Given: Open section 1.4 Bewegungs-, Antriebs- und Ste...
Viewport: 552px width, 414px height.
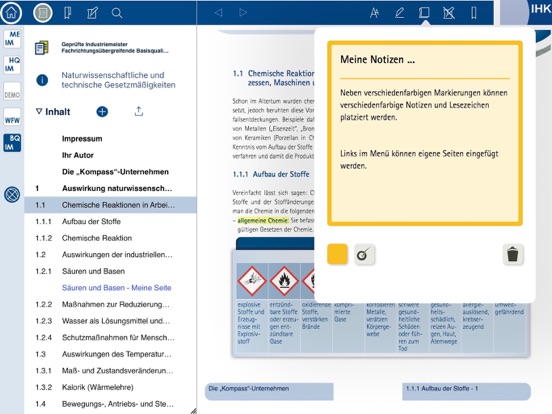Looking at the screenshot, I should point(111,404).
